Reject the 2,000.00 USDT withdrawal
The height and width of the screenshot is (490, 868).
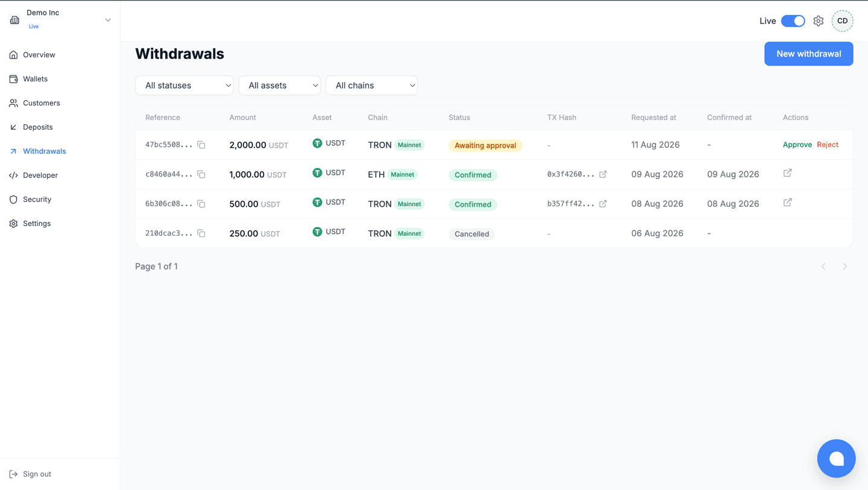pos(828,145)
